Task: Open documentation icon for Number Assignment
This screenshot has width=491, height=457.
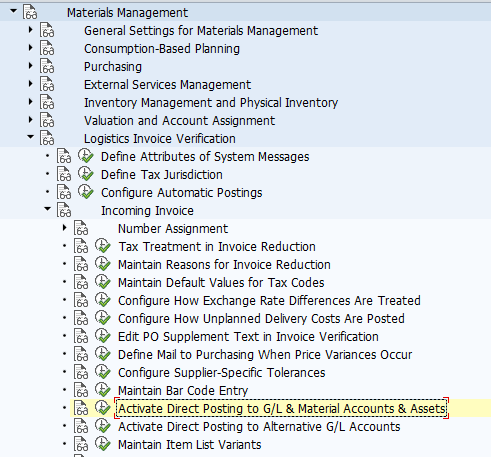Action: coord(81,228)
